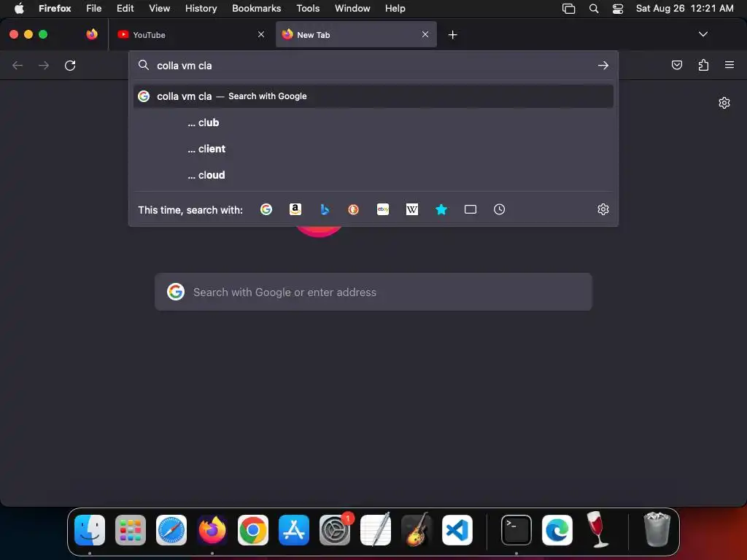The height and width of the screenshot is (560, 747).
Task: Open the Tools menu
Action: tap(308, 8)
